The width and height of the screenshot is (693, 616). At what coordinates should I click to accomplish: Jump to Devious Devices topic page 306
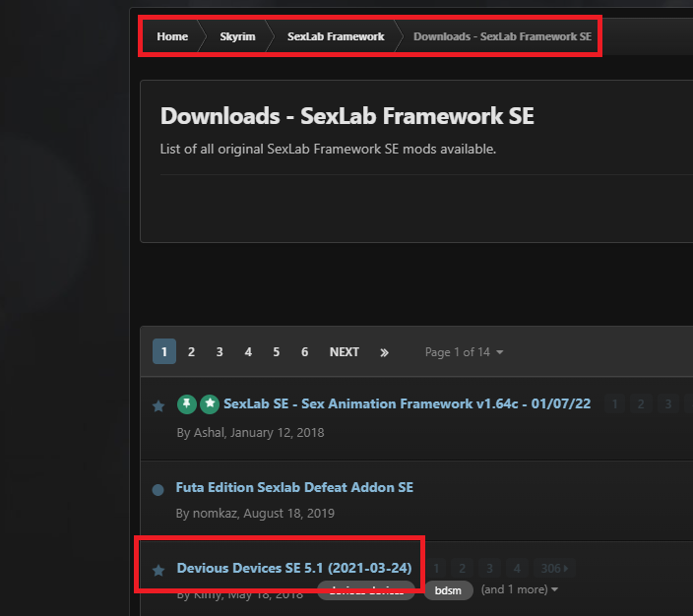tap(554, 569)
